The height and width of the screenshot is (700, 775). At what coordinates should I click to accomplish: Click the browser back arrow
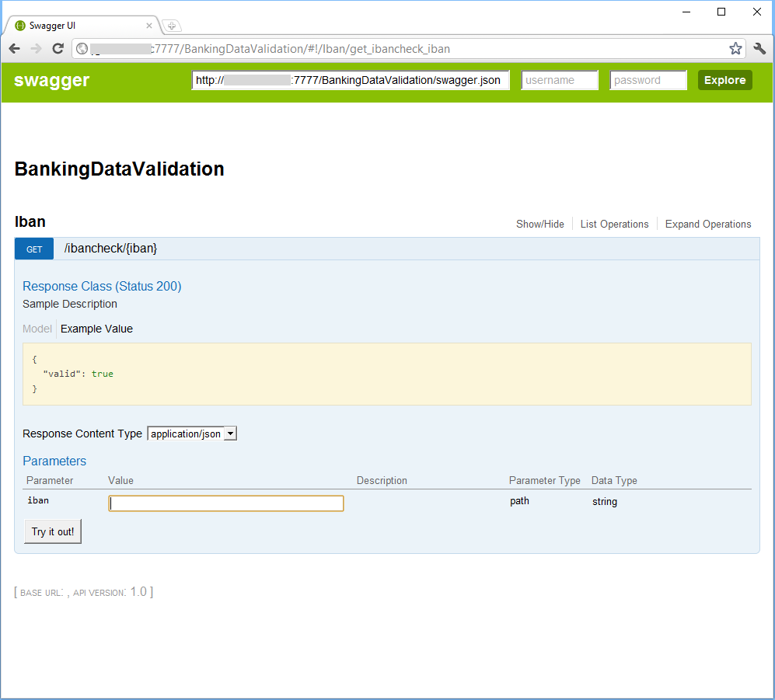pyautogui.click(x=15, y=49)
